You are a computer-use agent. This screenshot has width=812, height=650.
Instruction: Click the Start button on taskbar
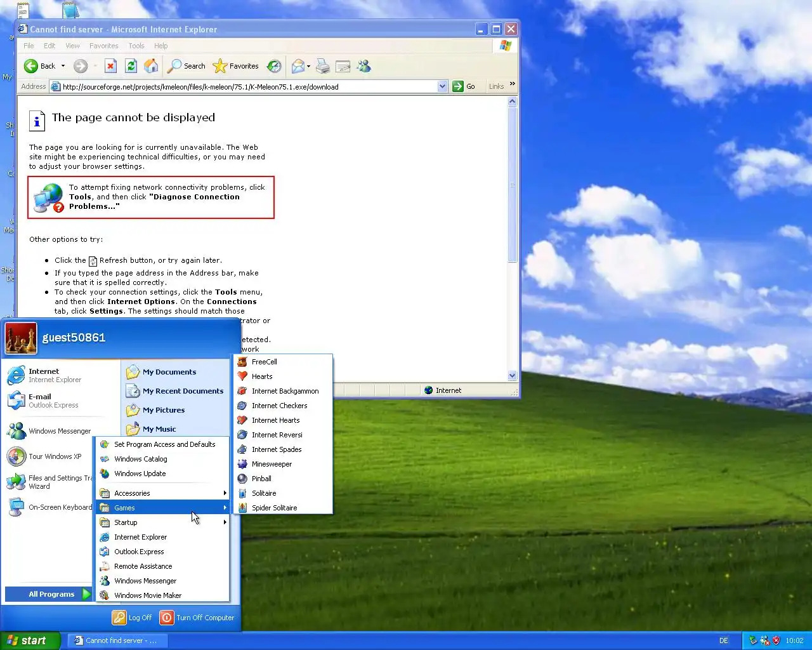[x=30, y=640]
